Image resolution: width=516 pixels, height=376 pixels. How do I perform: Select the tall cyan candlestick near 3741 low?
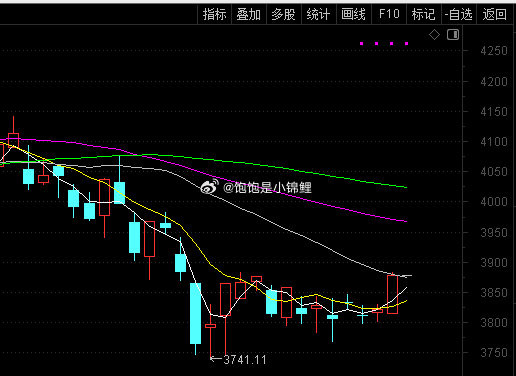[x=195, y=313]
